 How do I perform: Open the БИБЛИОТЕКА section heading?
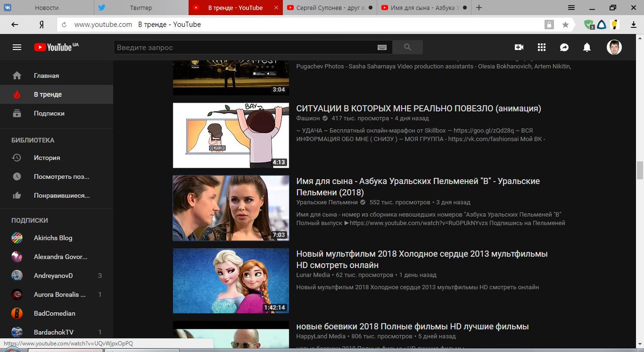tap(33, 140)
